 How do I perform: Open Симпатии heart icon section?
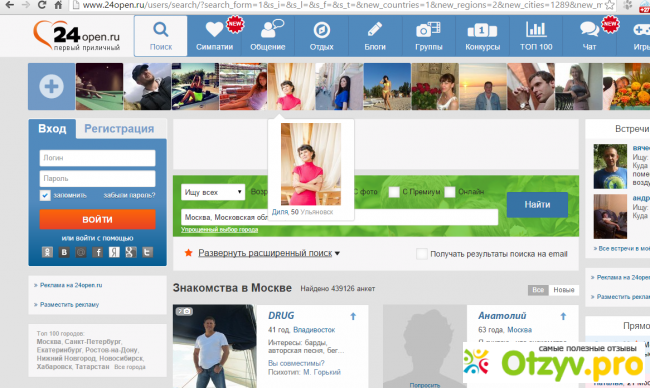(x=214, y=36)
